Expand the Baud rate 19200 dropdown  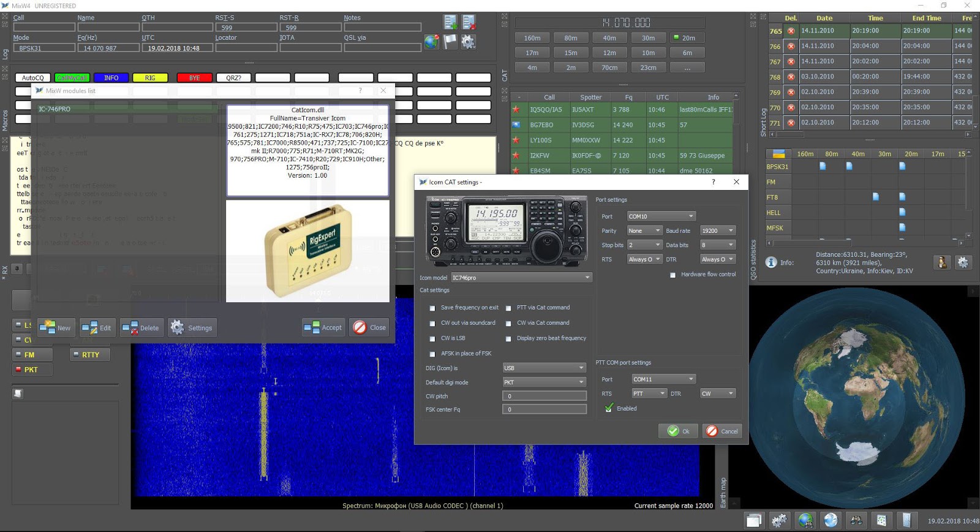717,230
